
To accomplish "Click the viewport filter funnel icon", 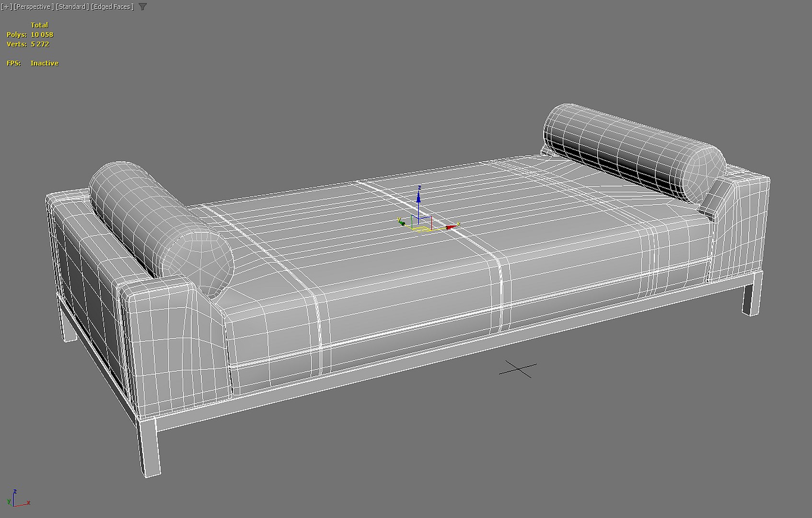I will [143, 7].
